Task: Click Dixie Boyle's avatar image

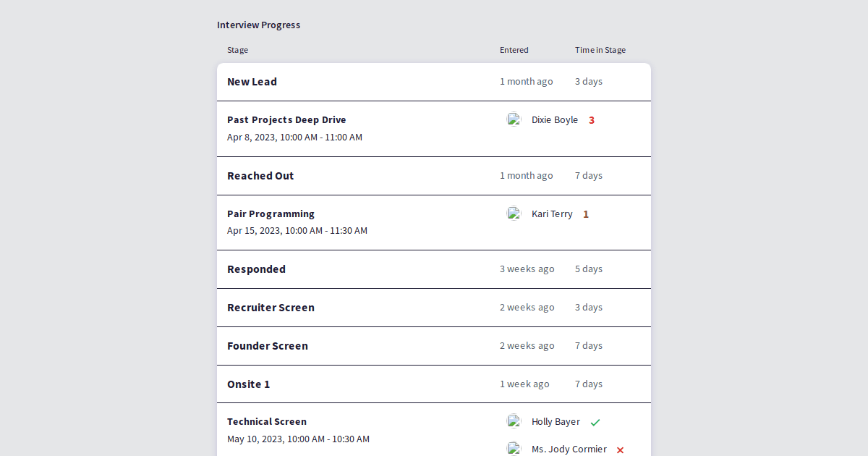Action: pyautogui.click(x=514, y=120)
